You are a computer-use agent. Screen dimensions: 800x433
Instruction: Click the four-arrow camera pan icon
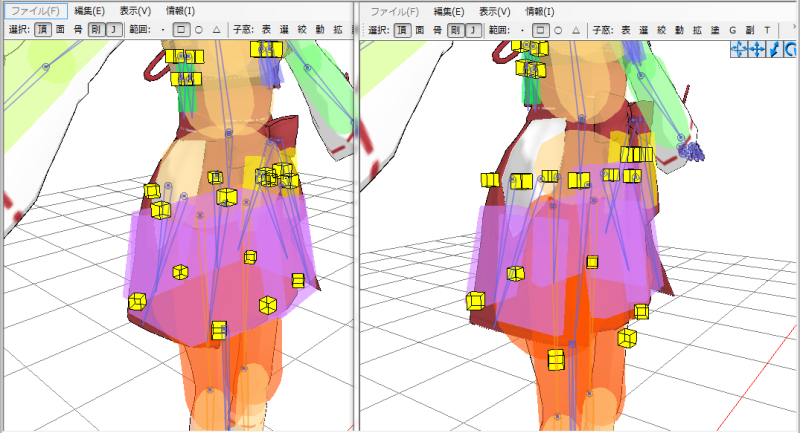point(757,49)
